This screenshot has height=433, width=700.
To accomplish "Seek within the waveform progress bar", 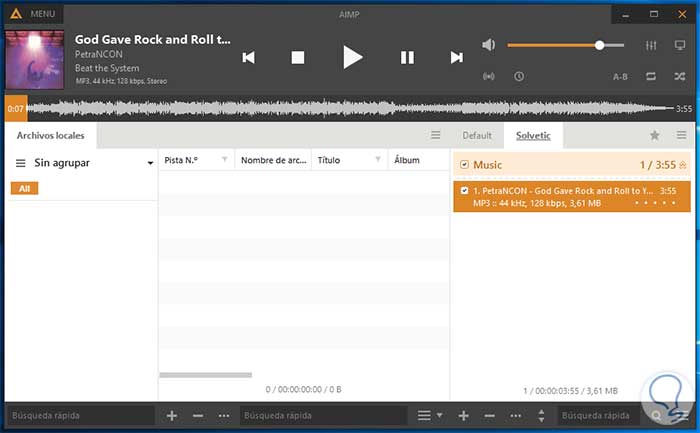I will [x=350, y=108].
